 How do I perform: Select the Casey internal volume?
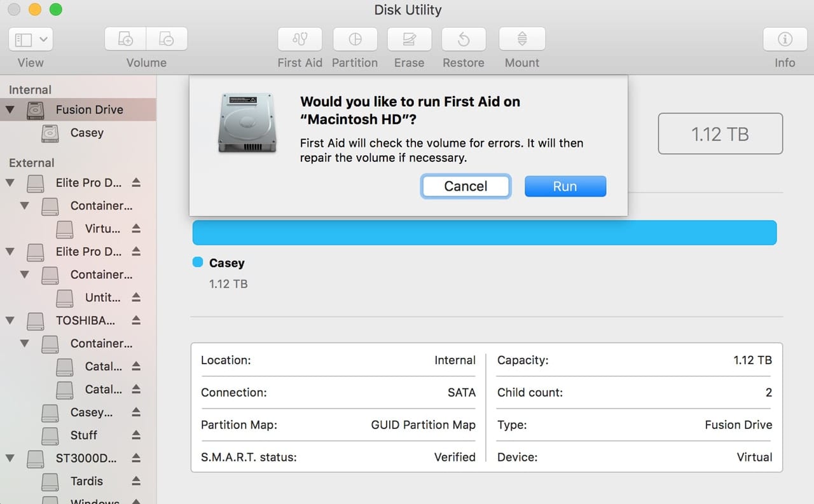click(x=86, y=133)
